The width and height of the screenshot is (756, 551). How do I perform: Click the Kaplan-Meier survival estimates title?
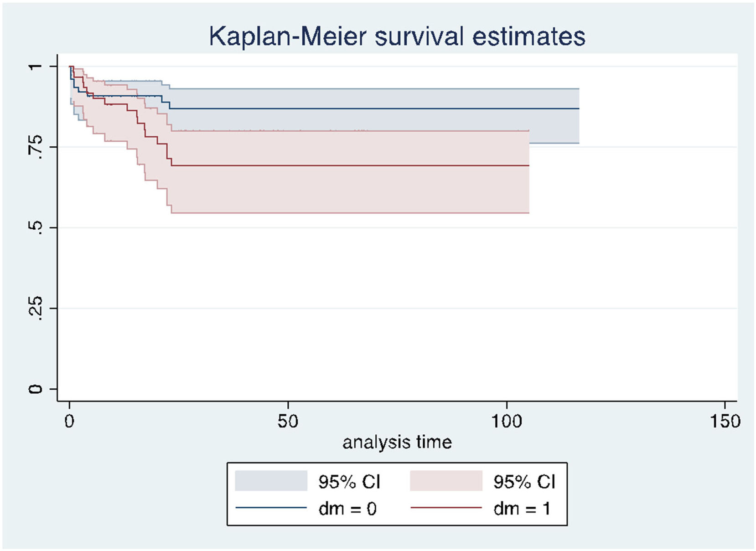coord(397,36)
